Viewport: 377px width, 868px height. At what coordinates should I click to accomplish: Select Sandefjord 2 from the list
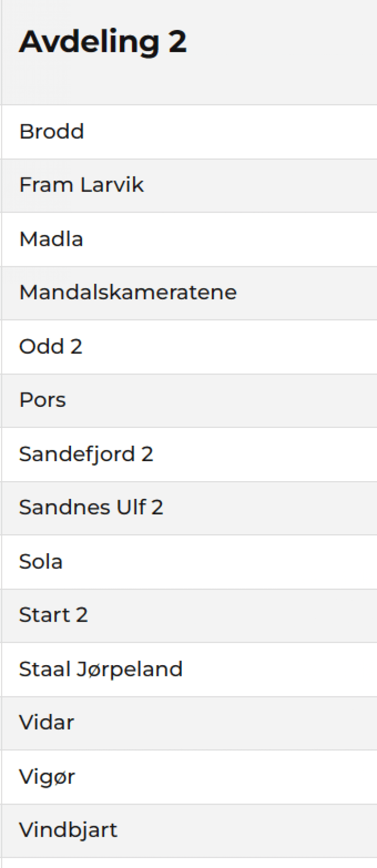tap(189, 454)
